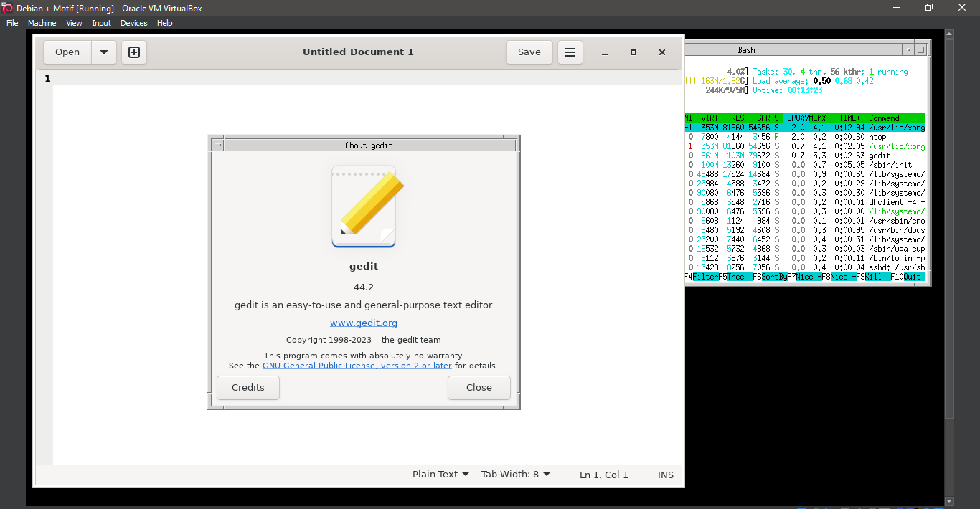980x509 pixels.
Task: Switch to the Bash terminal tab
Action: click(746, 49)
